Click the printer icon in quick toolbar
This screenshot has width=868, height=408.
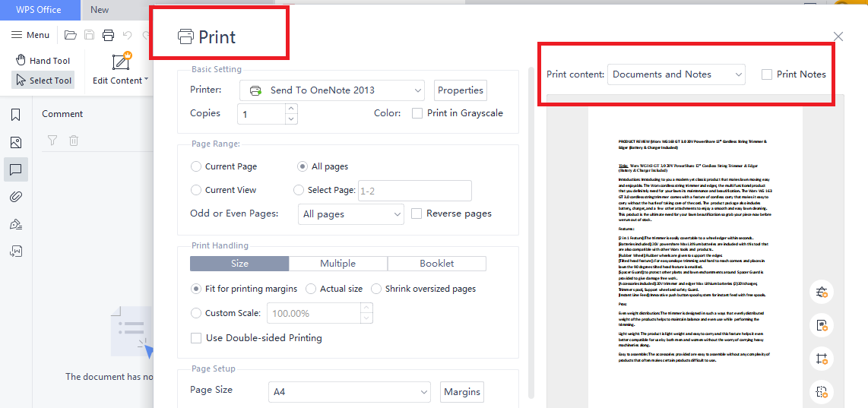pos(108,35)
